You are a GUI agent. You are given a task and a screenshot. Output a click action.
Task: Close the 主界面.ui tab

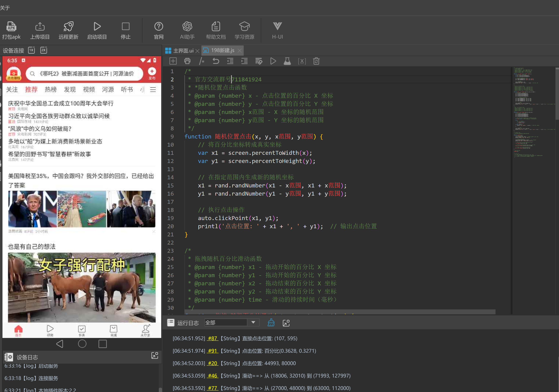197,51
